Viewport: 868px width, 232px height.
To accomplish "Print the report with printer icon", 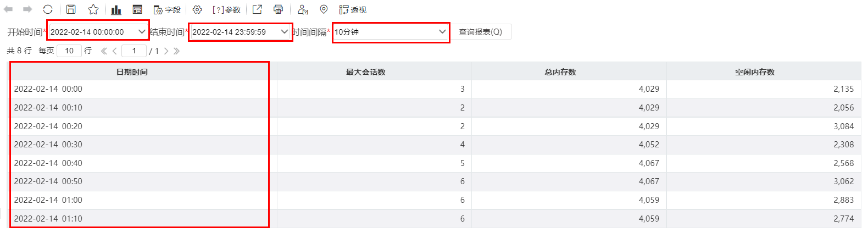I will click(x=279, y=9).
